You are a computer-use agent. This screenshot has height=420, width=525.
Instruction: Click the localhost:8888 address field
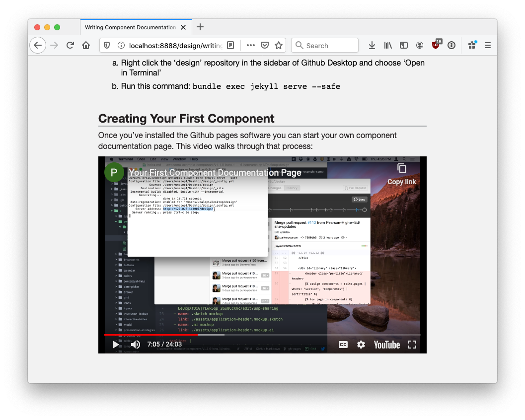(x=175, y=46)
